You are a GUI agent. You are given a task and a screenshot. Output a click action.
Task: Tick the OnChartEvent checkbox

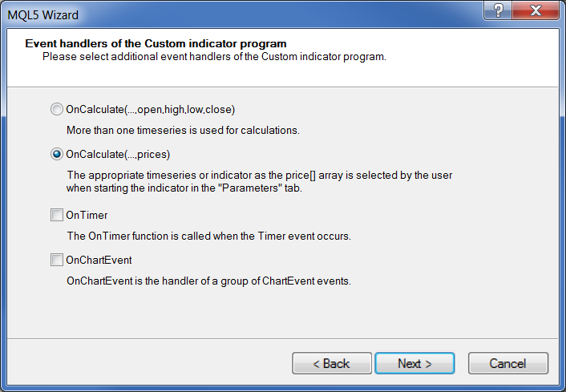56,260
